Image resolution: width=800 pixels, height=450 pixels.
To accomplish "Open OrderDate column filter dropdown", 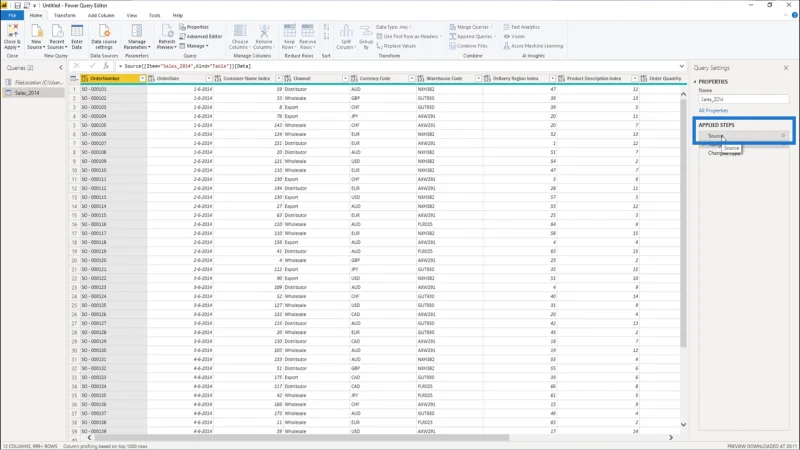I will 209,79.
